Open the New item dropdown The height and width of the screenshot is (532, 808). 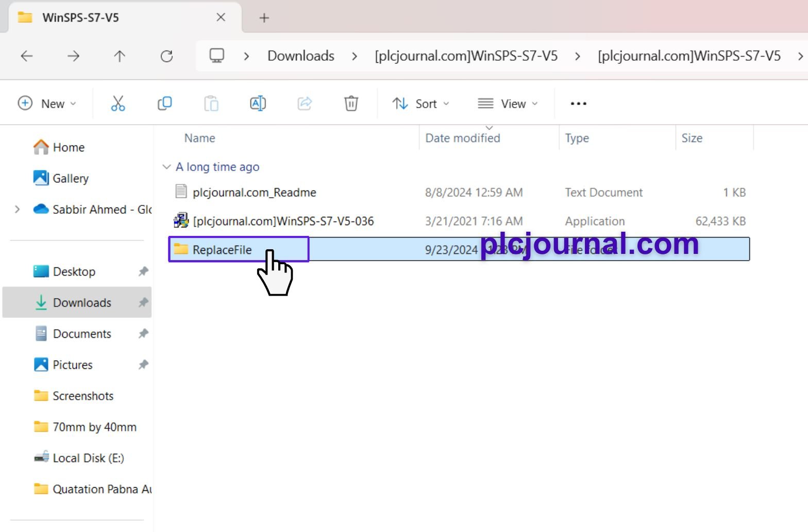point(47,104)
